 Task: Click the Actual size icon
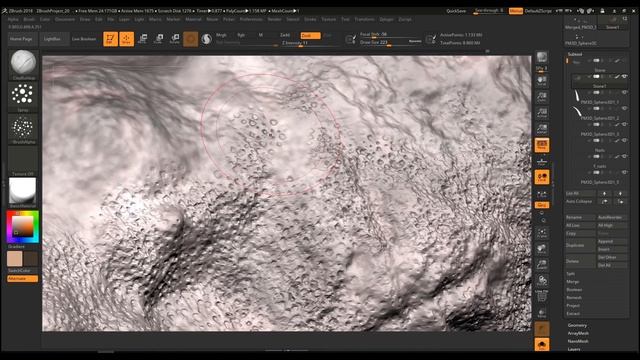click(542, 113)
